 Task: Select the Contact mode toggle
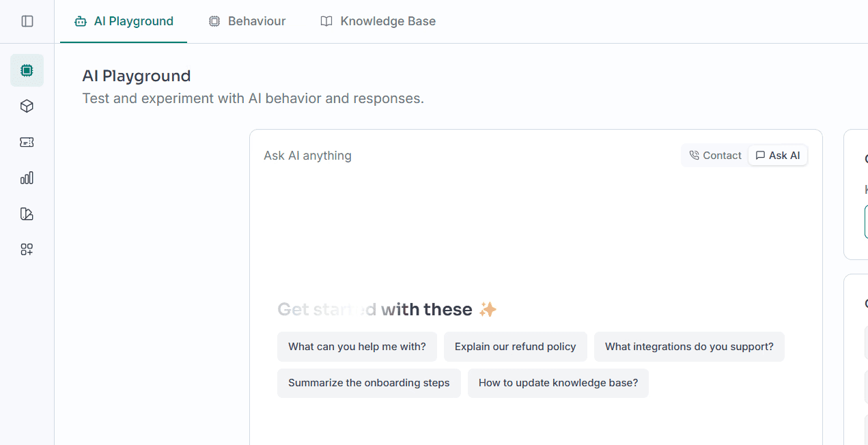coord(715,156)
